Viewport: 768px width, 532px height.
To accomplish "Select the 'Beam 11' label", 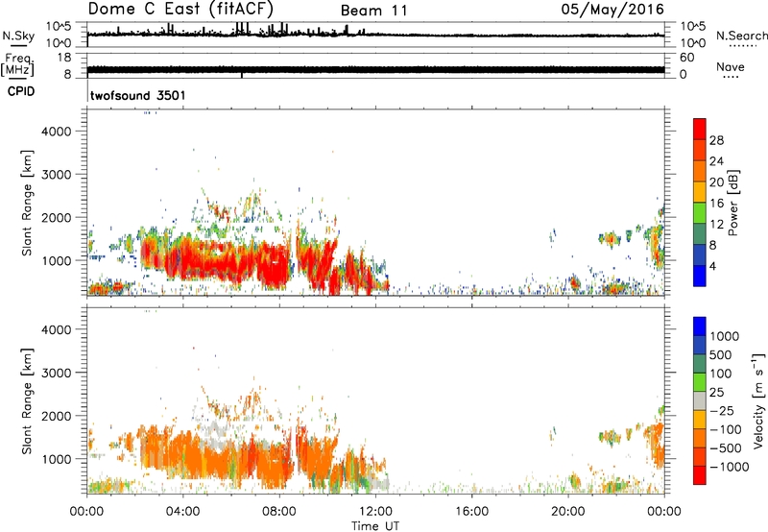I will (x=374, y=11).
